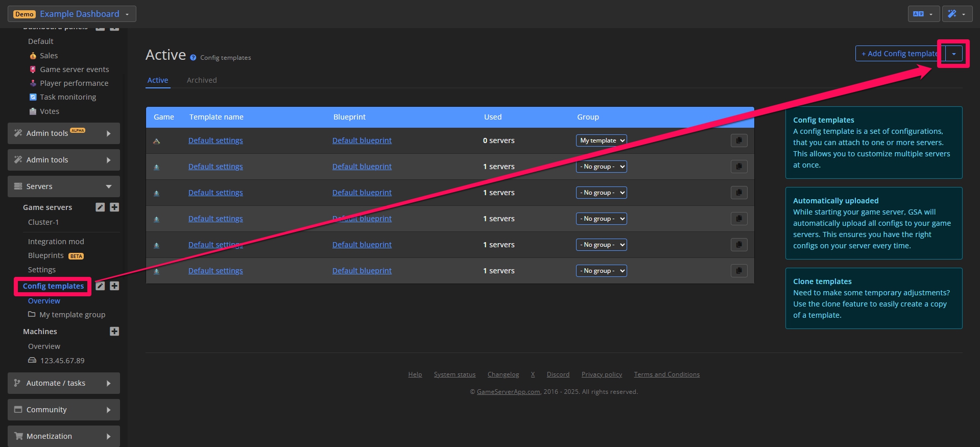
Task: Expand the Monetization section
Action: pos(64,436)
